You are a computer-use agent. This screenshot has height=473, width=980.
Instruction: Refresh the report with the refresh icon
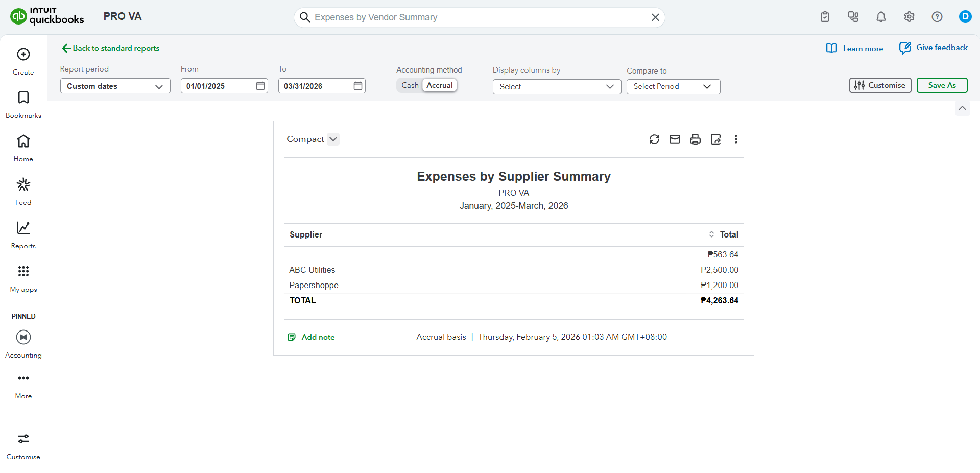[x=654, y=139]
